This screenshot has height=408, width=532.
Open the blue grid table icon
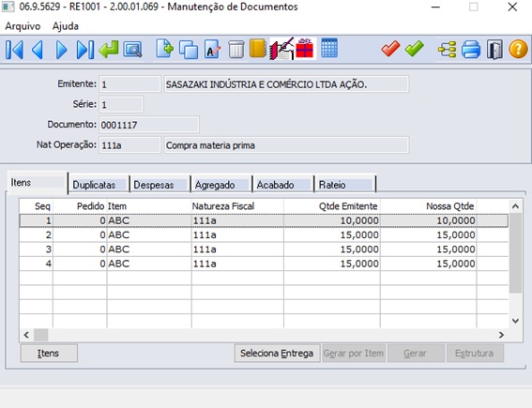329,48
